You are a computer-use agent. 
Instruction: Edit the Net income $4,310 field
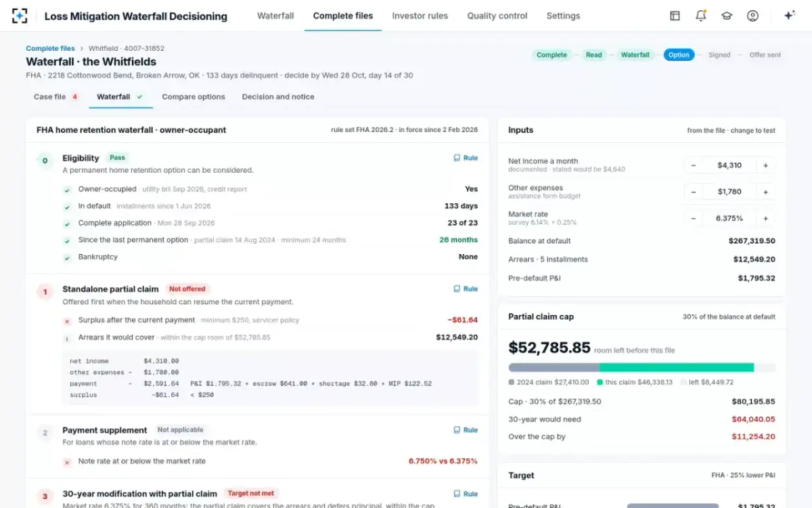729,165
